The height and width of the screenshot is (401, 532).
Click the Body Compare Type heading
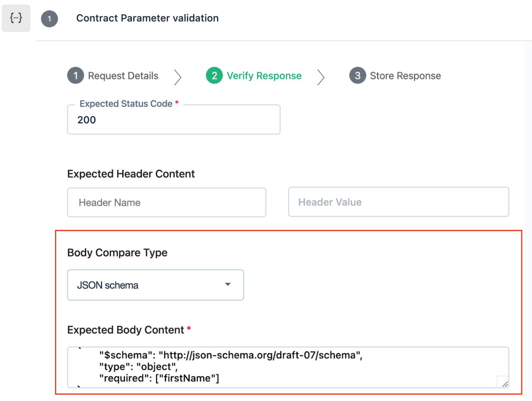tap(117, 253)
